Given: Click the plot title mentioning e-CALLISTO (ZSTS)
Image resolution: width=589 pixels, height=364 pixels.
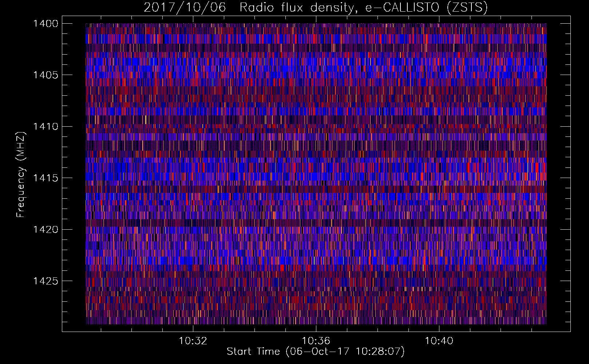Looking at the screenshot, I should (x=316, y=7).
